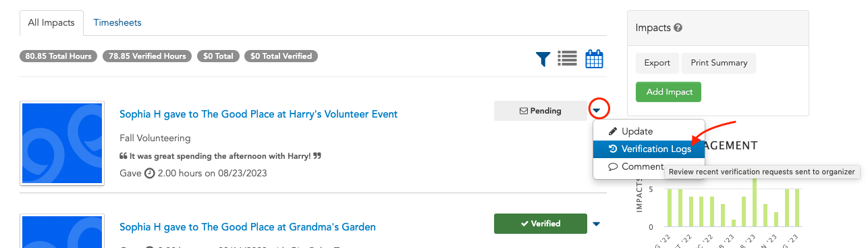Expand the dropdown arrow next to Verified
The height and width of the screenshot is (248, 868).
click(597, 224)
